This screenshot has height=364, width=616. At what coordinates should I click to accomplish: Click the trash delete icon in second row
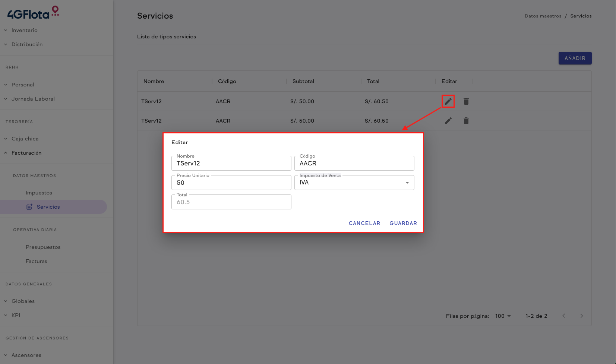(x=466, y=121)
